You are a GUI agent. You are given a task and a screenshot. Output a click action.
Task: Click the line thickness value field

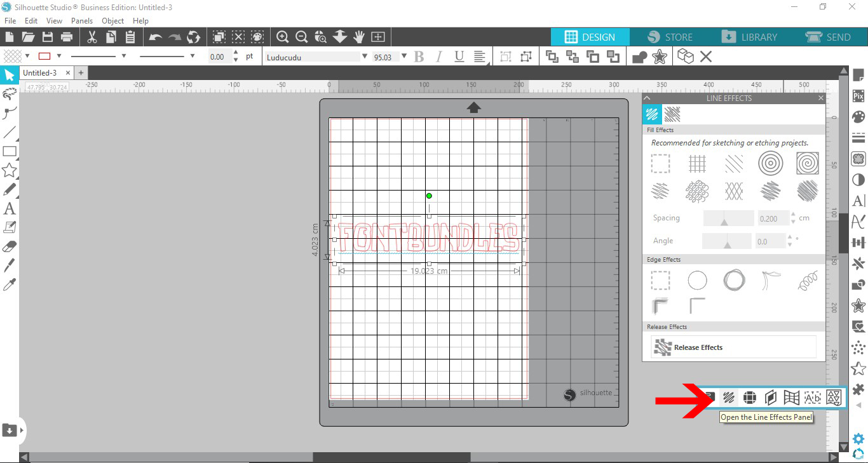coord(219,57)
